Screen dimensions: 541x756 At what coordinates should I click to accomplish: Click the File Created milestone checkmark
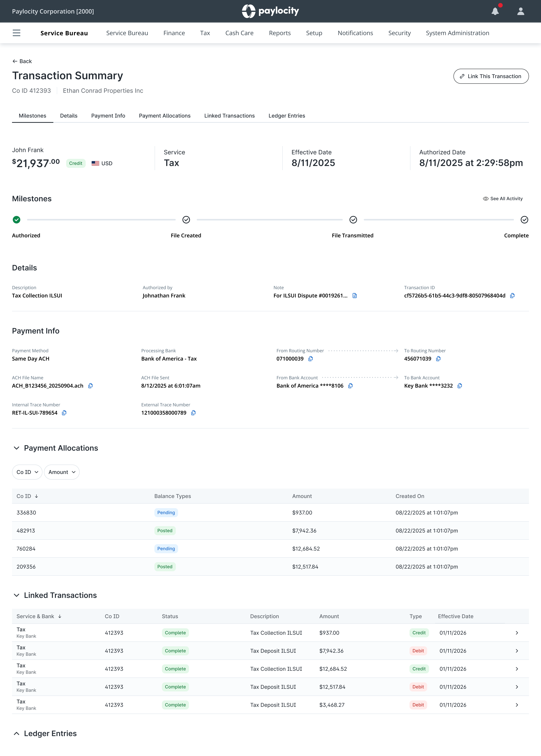click(x=186, y=220)
